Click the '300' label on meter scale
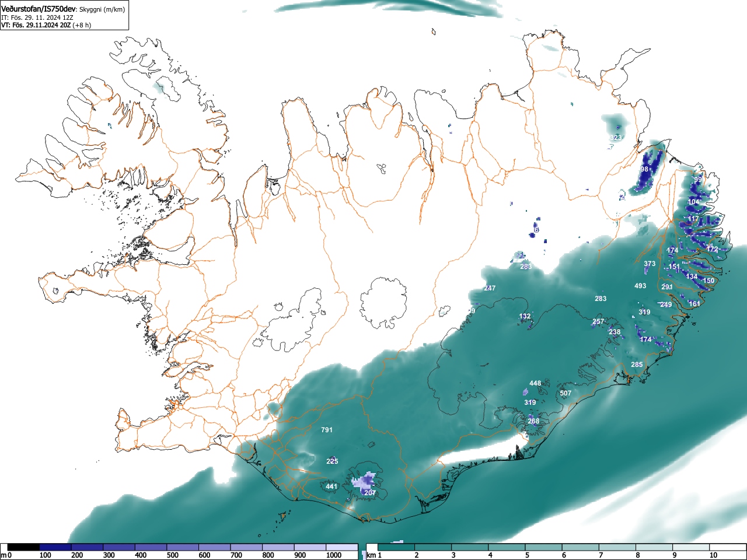Viewport: 747px width, 560px height. (109, 555)
